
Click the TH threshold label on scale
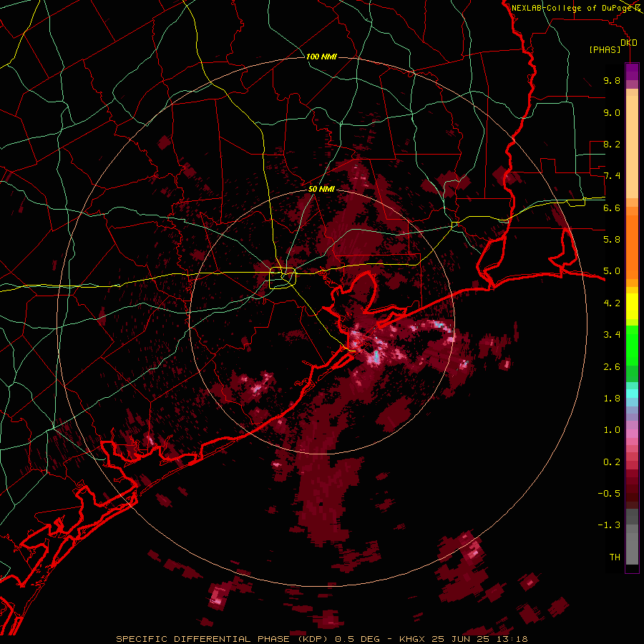pos(615,557)
